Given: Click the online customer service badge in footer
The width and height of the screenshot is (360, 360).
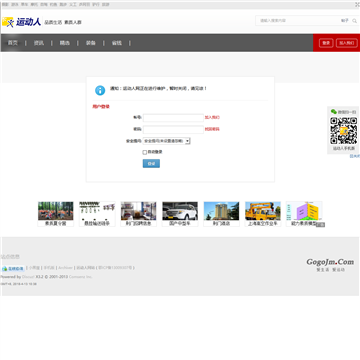Looking at the screenshot, I should [x=13, y=268].
